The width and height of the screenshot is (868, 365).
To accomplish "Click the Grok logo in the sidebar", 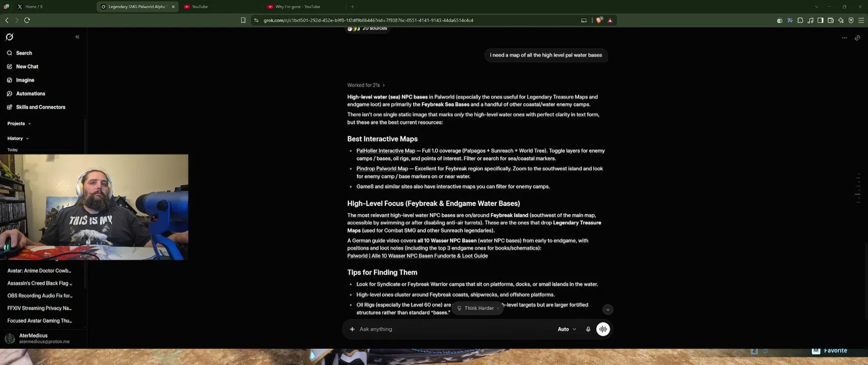I will (x=10, y=37).
